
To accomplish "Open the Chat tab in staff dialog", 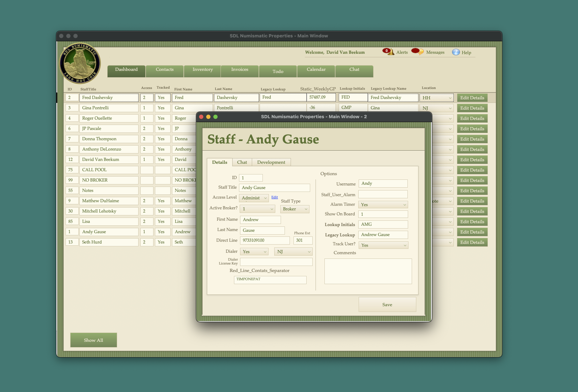I will (242, 162).
